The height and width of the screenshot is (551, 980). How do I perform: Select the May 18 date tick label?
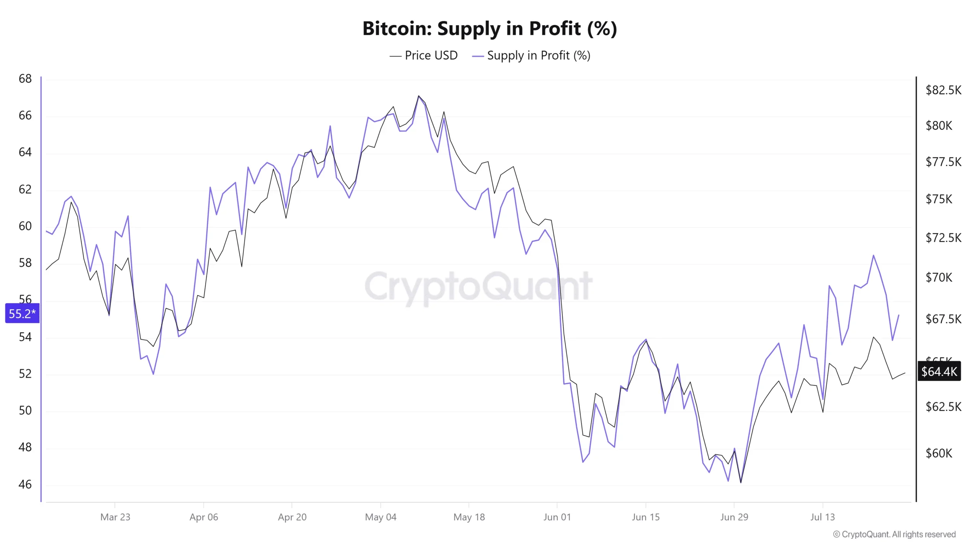point(469,517)
